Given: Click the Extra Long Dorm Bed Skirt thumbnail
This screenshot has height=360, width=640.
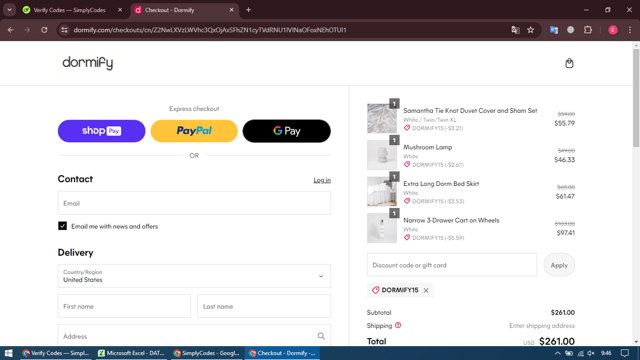Looking at the screenshot, I should [382, 191].
